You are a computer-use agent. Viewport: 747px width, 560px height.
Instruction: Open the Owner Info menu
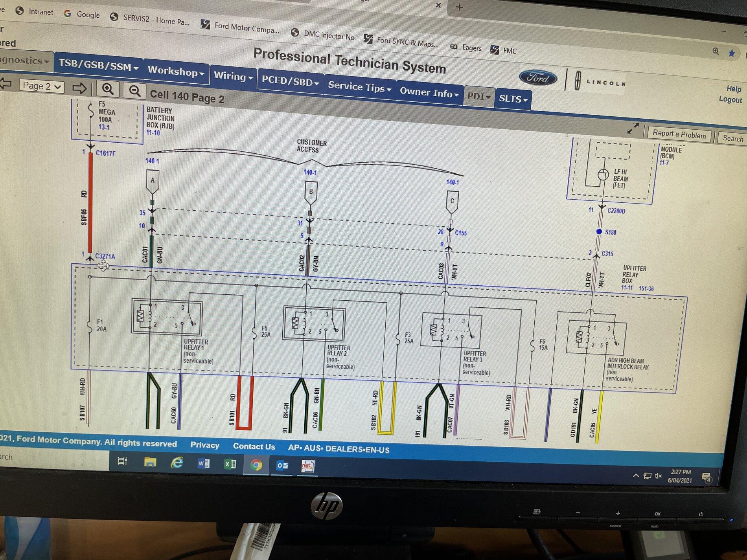point(429,93)
